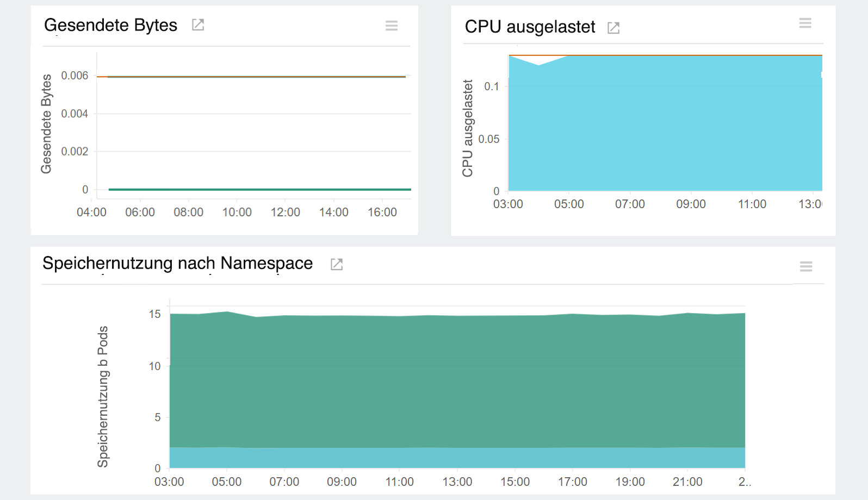Toggle the orange threshold line in CPU ausgelastet
This screenshot has width=868, height=500.
click(x=653, y=54)
